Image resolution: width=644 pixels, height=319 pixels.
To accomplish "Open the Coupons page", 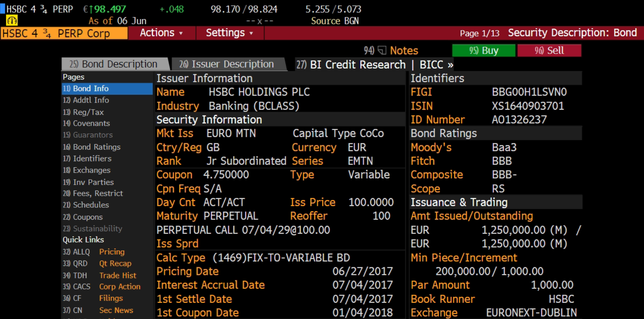I will coord(107,217).
